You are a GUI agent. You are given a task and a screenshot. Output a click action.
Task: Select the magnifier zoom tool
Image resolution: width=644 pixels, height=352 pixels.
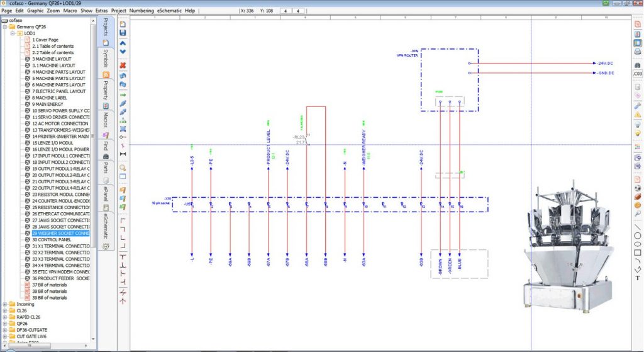[123, 167]
